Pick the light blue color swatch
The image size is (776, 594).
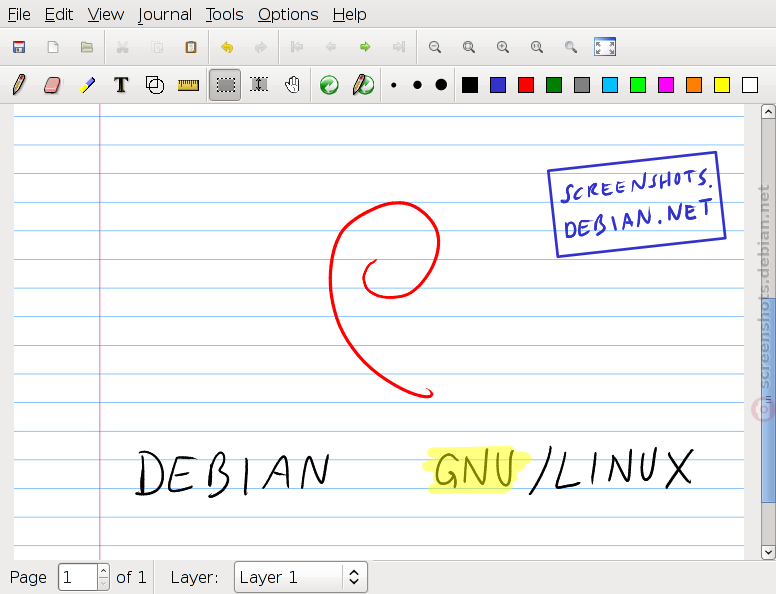[x=610, y=85]
